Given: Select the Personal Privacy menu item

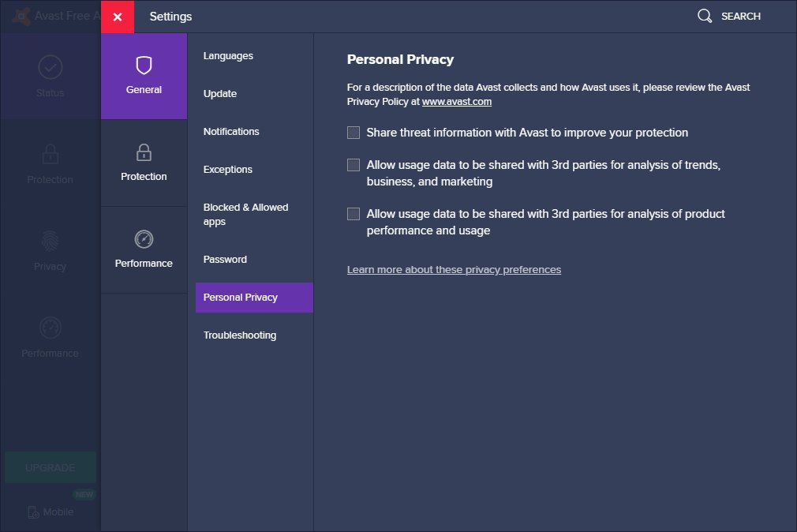Looking at the screenshot, I should coord(254,298).
